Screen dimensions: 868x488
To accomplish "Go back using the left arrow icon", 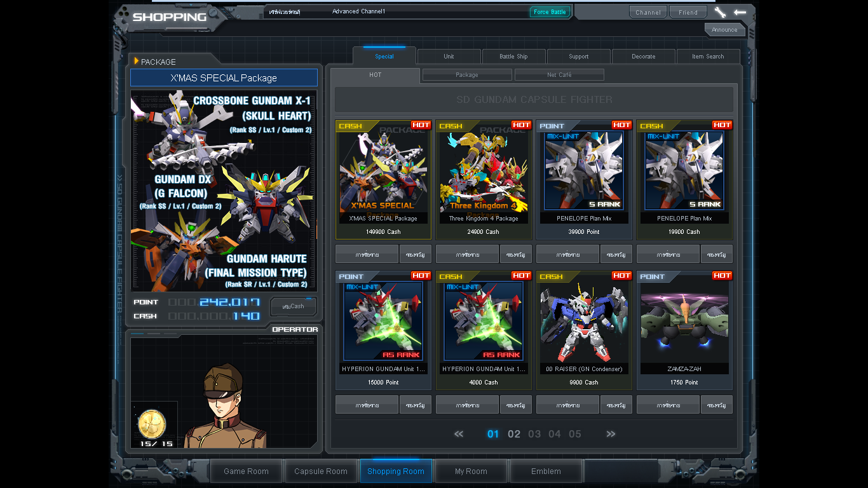I will point(740,12).
